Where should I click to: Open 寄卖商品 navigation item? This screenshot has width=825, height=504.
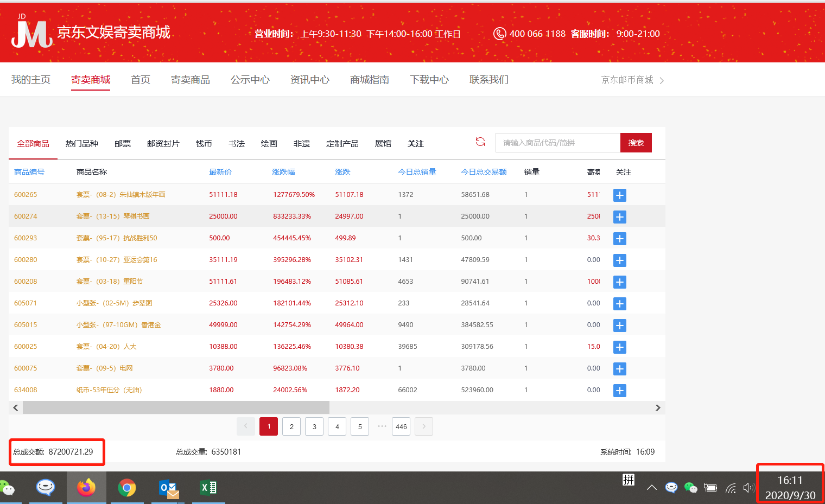191,80
